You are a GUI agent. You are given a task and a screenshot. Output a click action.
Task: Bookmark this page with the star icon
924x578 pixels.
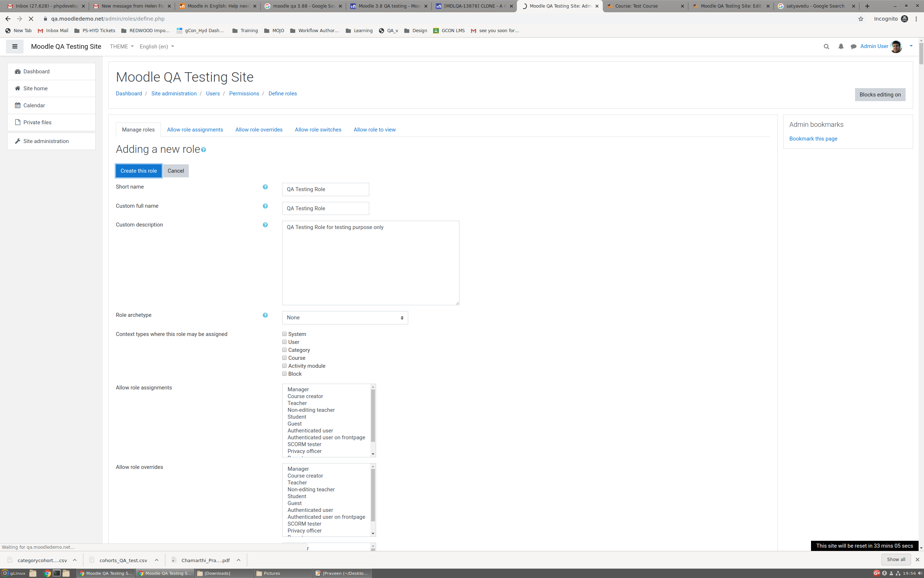[860, 19]
